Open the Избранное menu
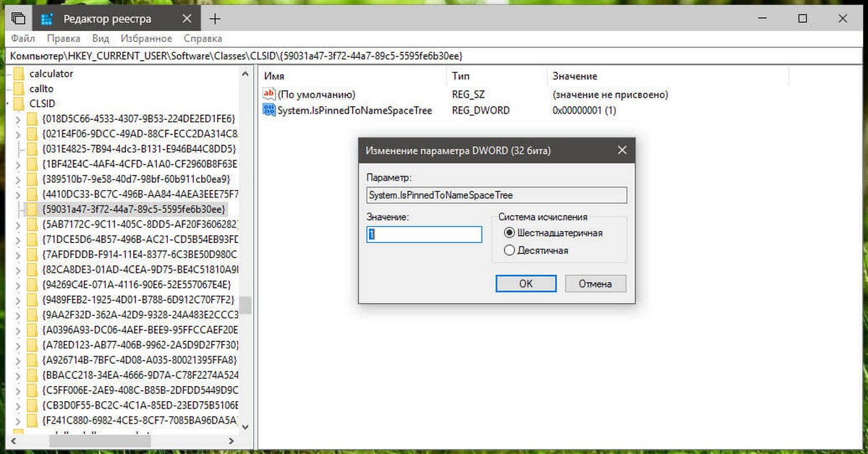 pyautogui.click(x=146, y=38)
